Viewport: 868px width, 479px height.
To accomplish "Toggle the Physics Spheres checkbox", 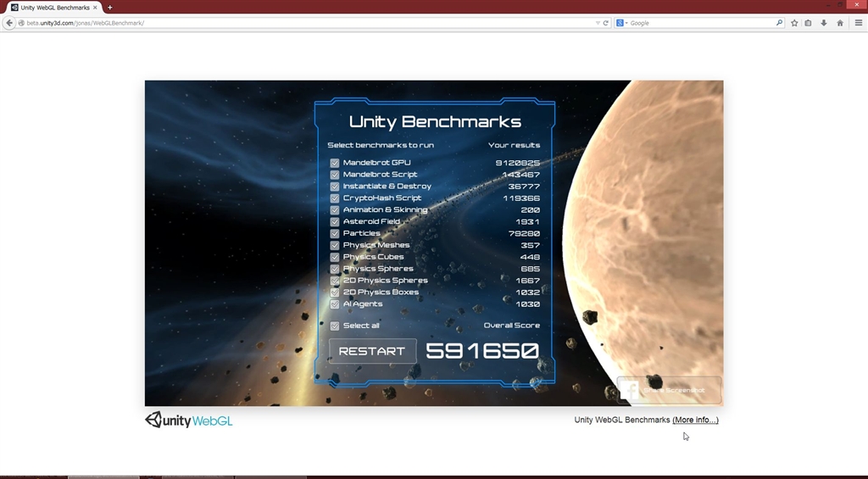I will [334, 269].
